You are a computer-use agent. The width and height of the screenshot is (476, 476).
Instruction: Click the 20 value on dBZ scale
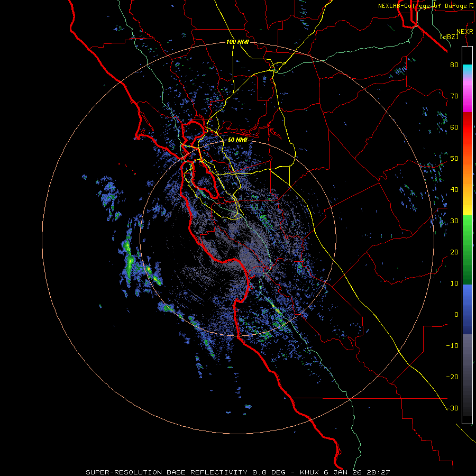tap(454, 252)
